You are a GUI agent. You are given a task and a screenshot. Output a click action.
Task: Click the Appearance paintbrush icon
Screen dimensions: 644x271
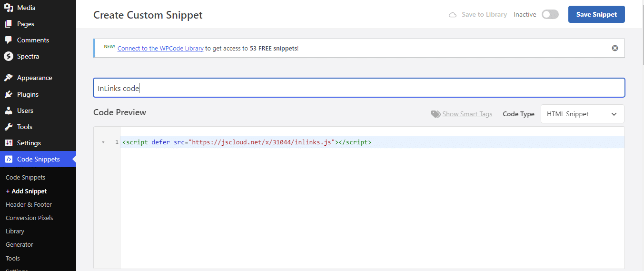point(9,78)
